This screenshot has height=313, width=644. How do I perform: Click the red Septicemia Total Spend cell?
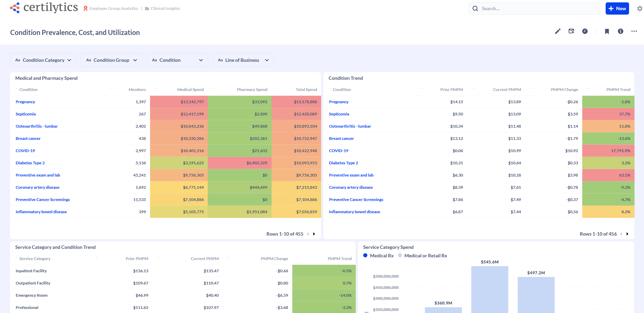(296, 114)
